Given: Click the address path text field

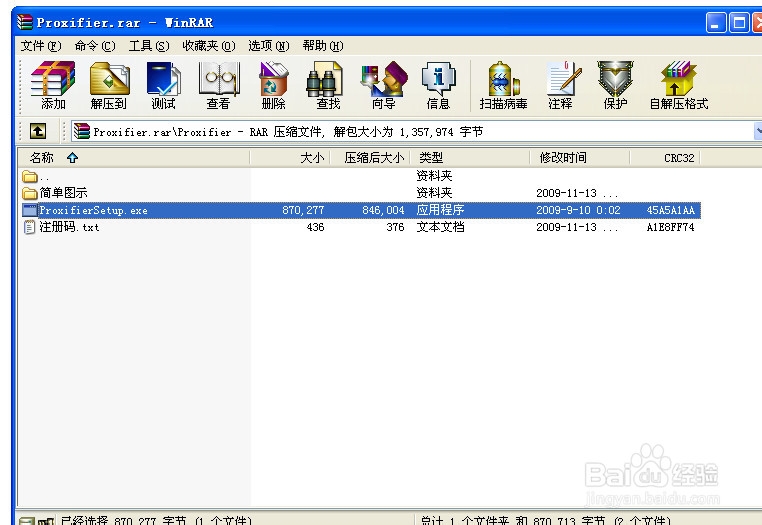Looking at the screenshot, I should [x=413, y=131].
